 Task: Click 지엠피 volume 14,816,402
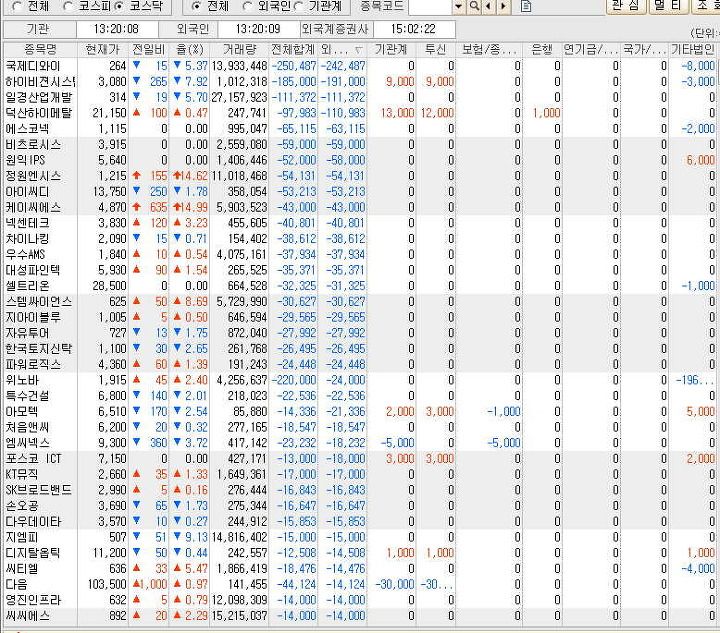pos(239,537)
